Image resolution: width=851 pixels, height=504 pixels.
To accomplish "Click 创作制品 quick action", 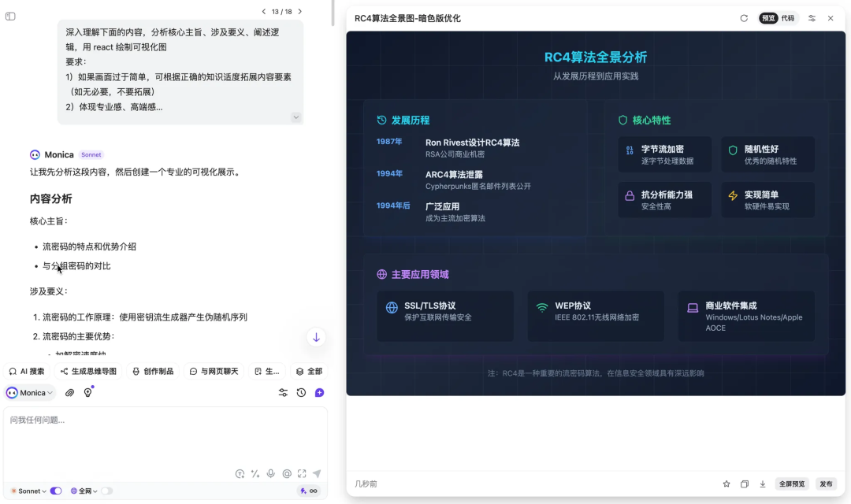I will (153, 371).
